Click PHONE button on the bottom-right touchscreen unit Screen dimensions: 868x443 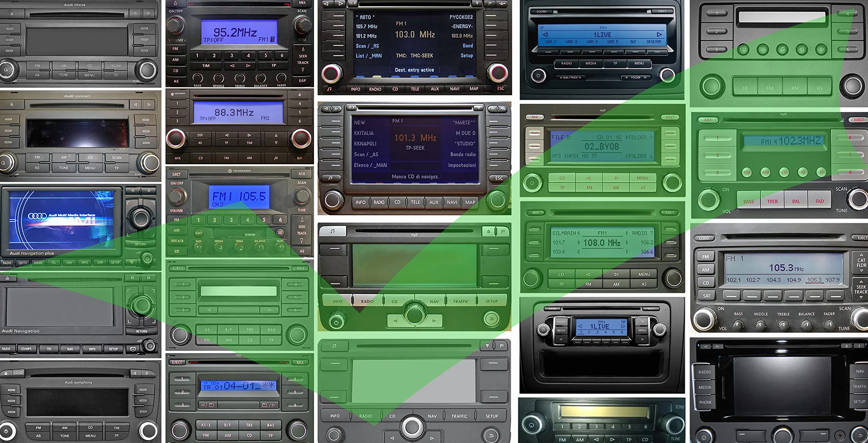tap(705, 402)
